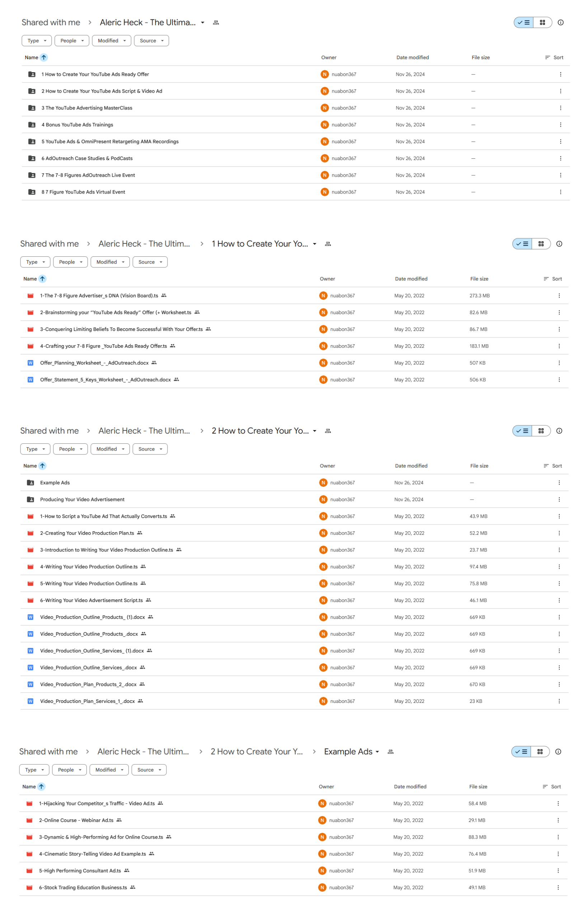Screen dimensions: 588x919
Task: Go to 'Aleric Heck - The Ultim...' breadcrumb in Example Ads view
Action: pos(143,751)
